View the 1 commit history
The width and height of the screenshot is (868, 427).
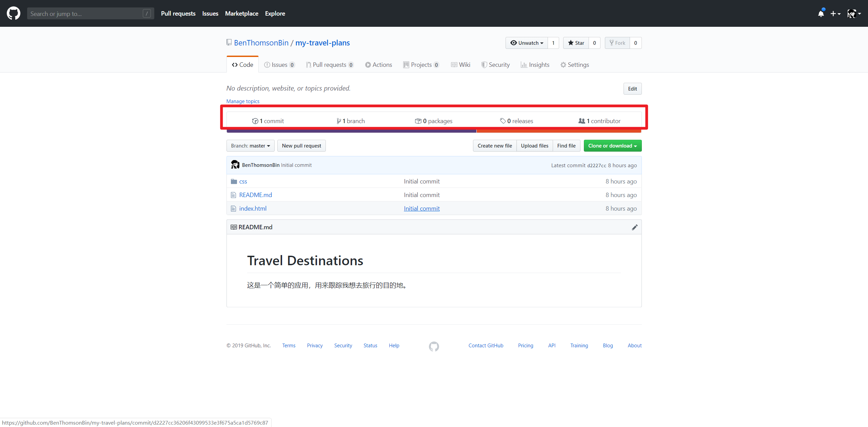click(x=268, y=121)
